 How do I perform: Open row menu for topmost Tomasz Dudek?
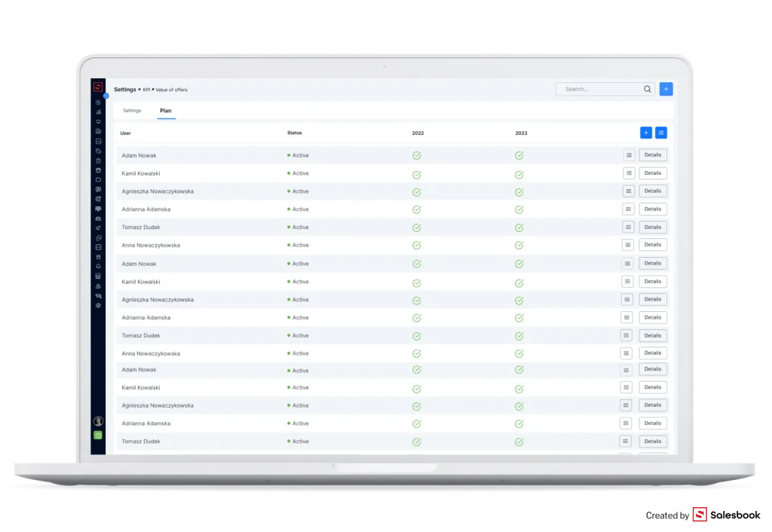tap(628, 227)
